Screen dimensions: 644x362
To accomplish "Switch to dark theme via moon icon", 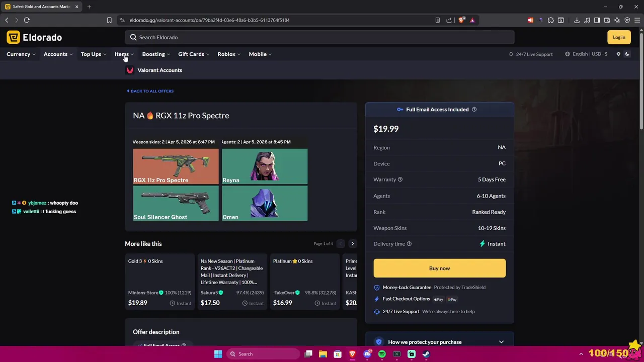I will point(627,54).
